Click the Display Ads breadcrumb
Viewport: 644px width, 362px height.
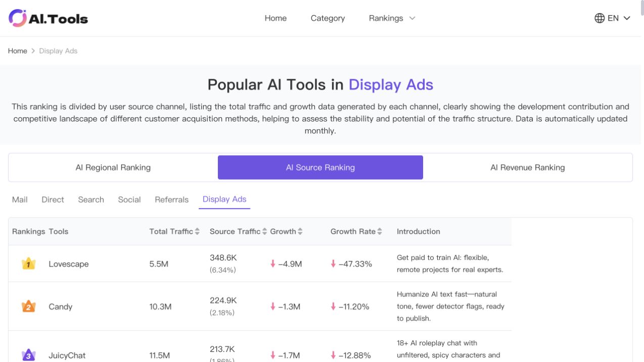[58, 51]
